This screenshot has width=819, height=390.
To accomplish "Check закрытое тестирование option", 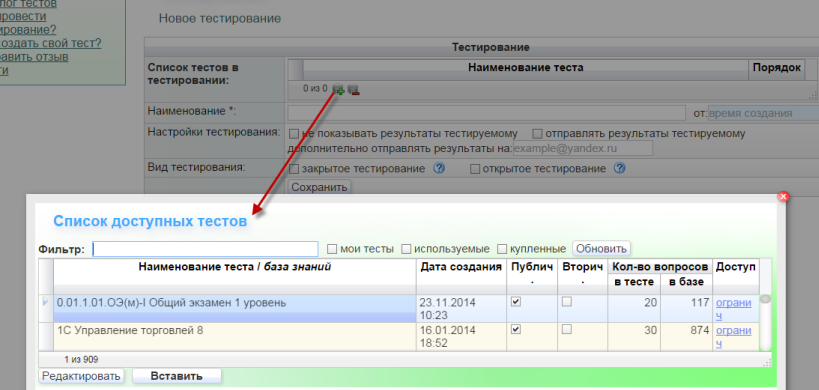I will click(294, 169).
